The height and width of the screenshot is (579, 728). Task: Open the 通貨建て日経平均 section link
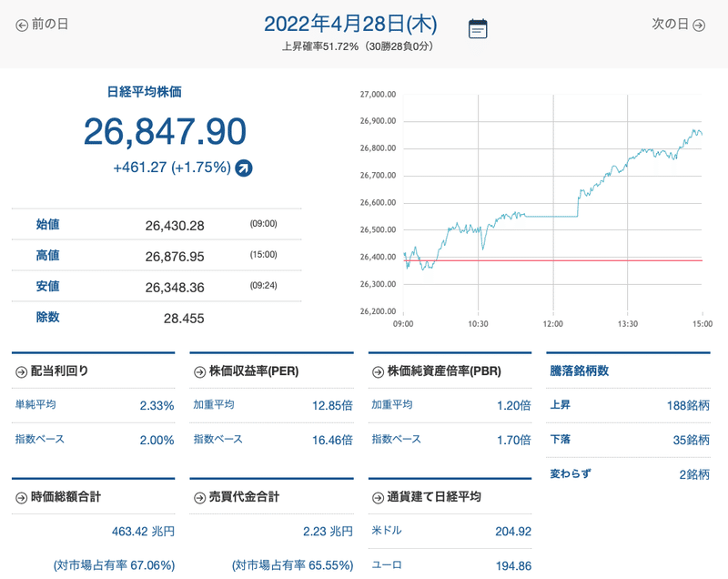(426, 497)
